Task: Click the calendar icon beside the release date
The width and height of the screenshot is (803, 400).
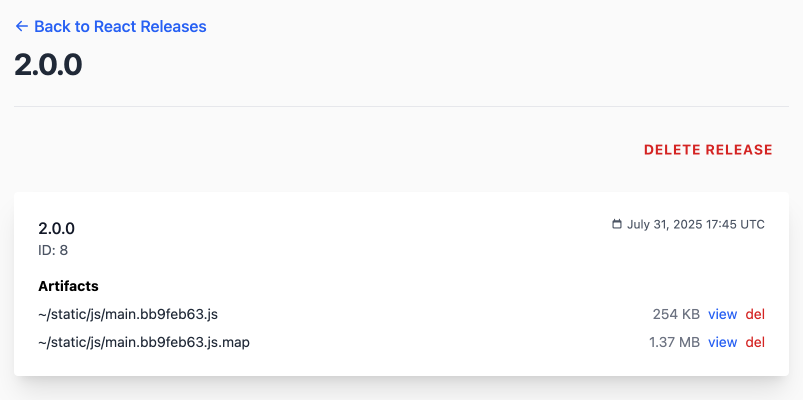Action: 617,224
